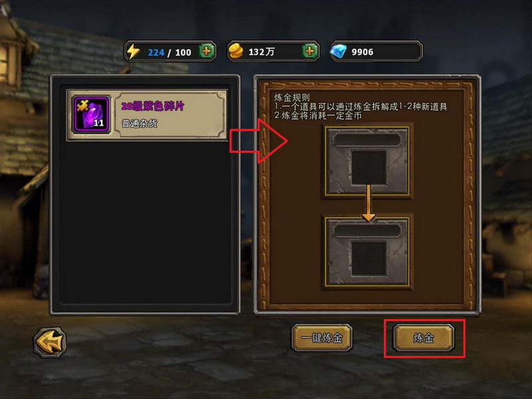Click the lower empty alchemy output slot

pos(369,259)
